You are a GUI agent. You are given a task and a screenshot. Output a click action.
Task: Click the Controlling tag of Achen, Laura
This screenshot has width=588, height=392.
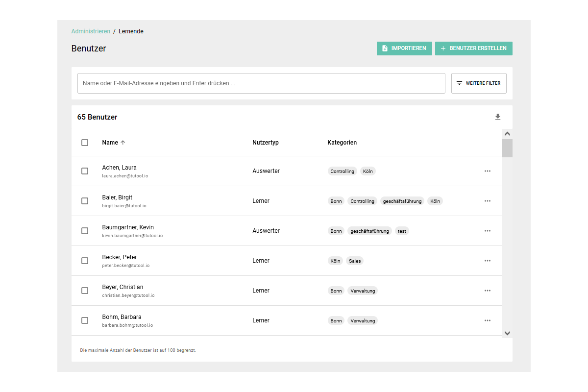[343, 171]
